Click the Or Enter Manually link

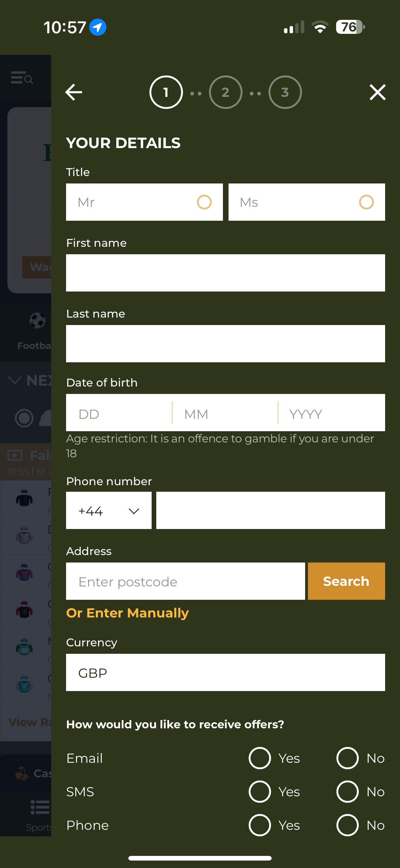click(127, 613)
